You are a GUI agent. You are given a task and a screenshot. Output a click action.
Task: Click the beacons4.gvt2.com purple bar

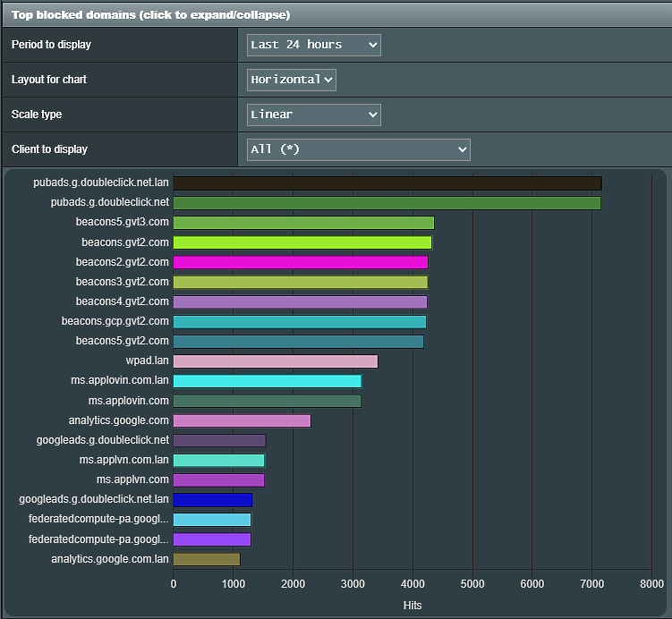[301, 302]
